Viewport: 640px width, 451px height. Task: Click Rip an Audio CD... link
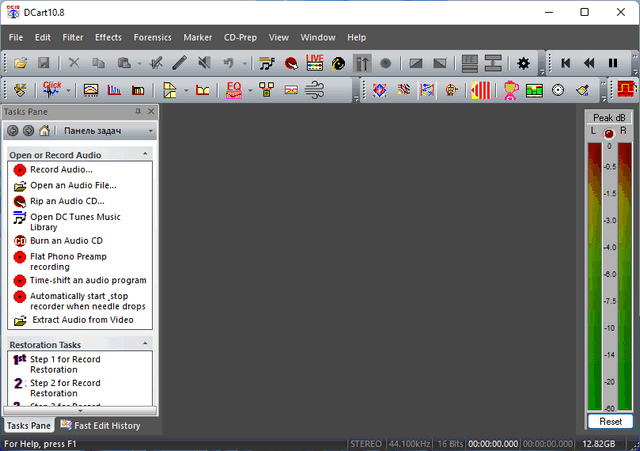pyautogui.click(x=67, y=201)
